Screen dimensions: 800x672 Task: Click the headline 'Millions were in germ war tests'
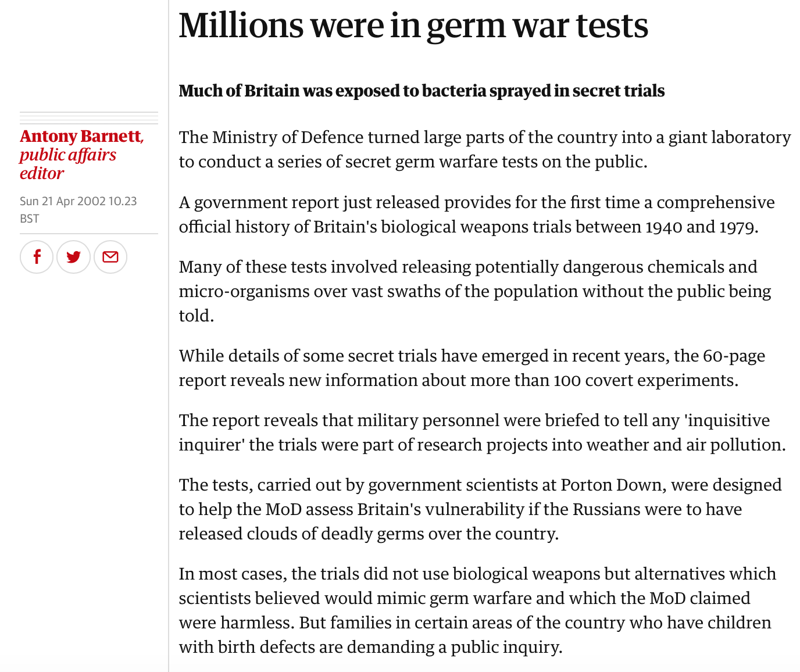[x=413, y=26]
